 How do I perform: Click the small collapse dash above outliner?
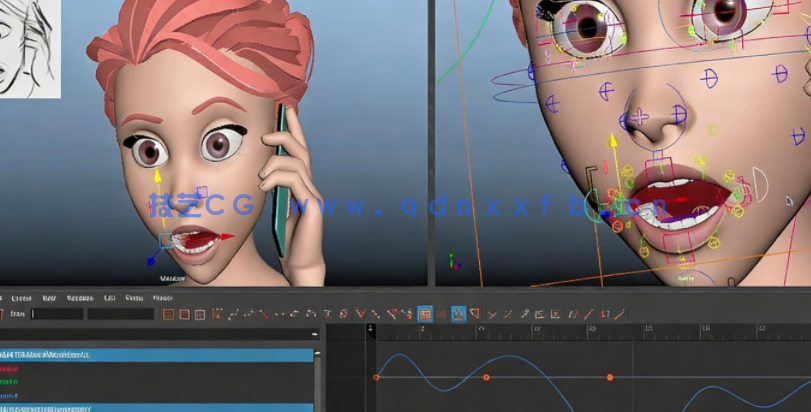314,334
